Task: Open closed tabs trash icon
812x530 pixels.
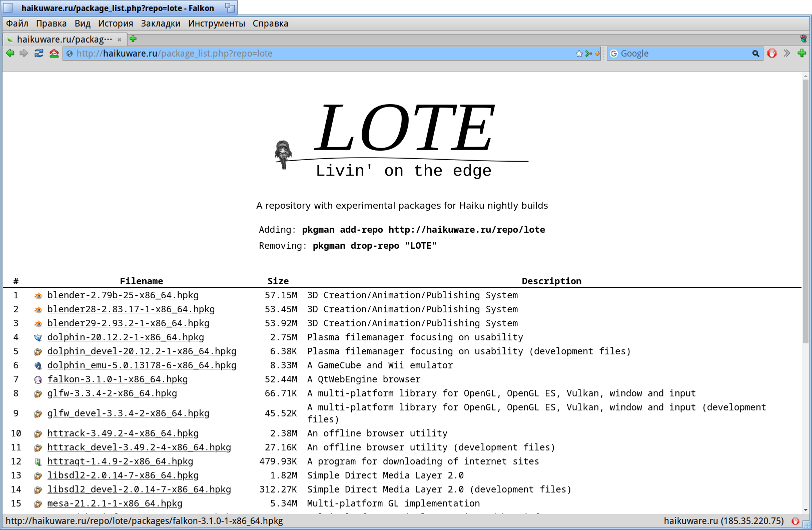Action: pyautogui.click(x=803, y=39)
